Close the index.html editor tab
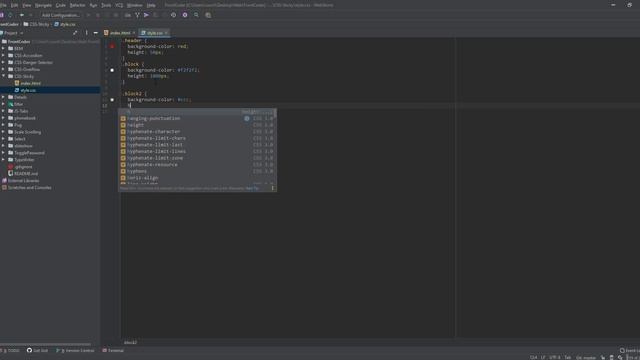Image resolution: width=640 pixels, height=360 pixels. (x=134, y=33)
